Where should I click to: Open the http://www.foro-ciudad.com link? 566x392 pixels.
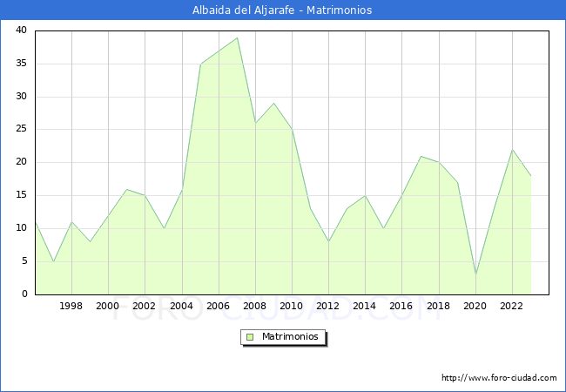click(499, 378)
